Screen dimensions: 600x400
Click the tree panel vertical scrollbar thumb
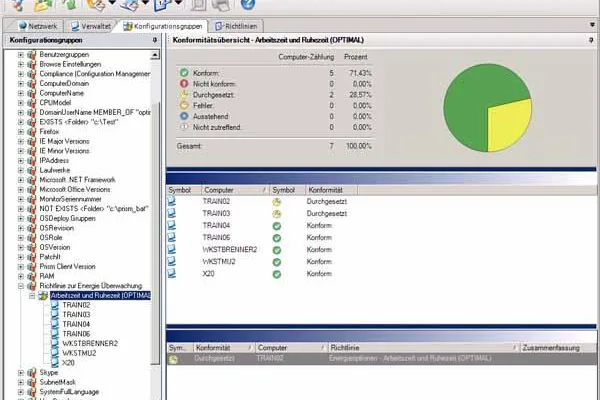coord(155,233)
